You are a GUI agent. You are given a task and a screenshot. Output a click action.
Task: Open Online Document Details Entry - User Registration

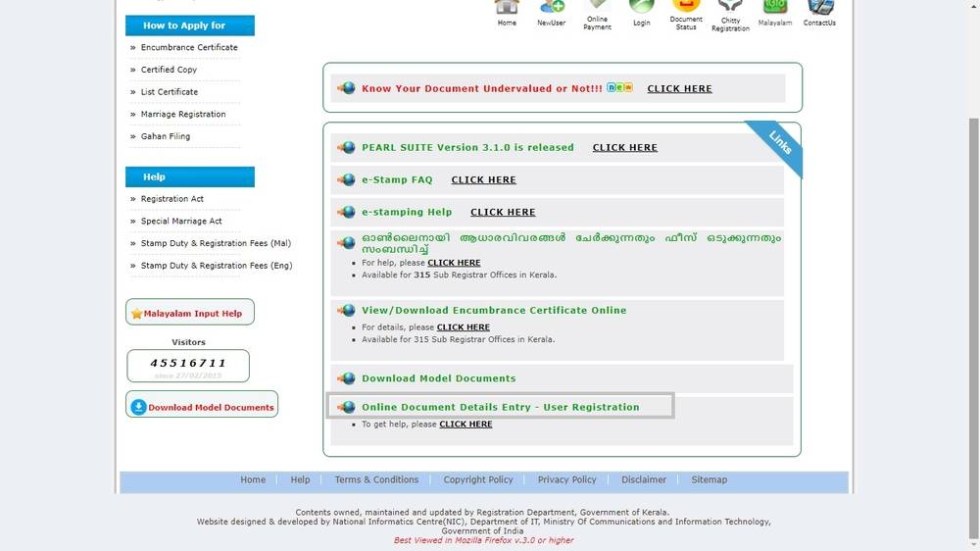(x=501, y=407)
